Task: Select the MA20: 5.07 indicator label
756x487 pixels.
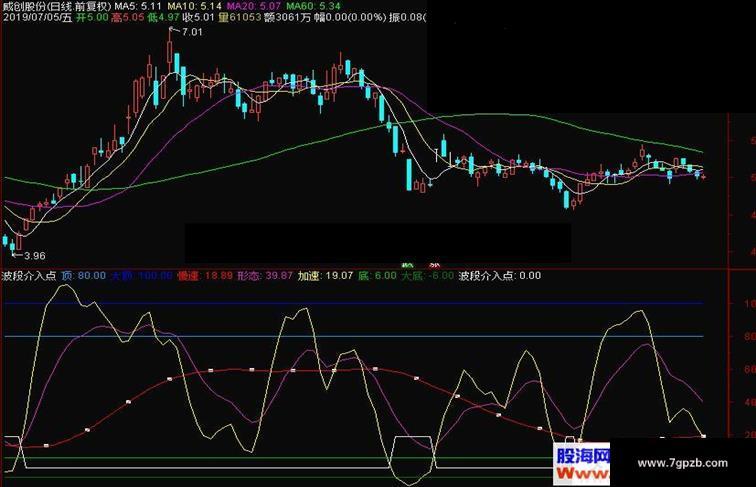Action: 254,6
